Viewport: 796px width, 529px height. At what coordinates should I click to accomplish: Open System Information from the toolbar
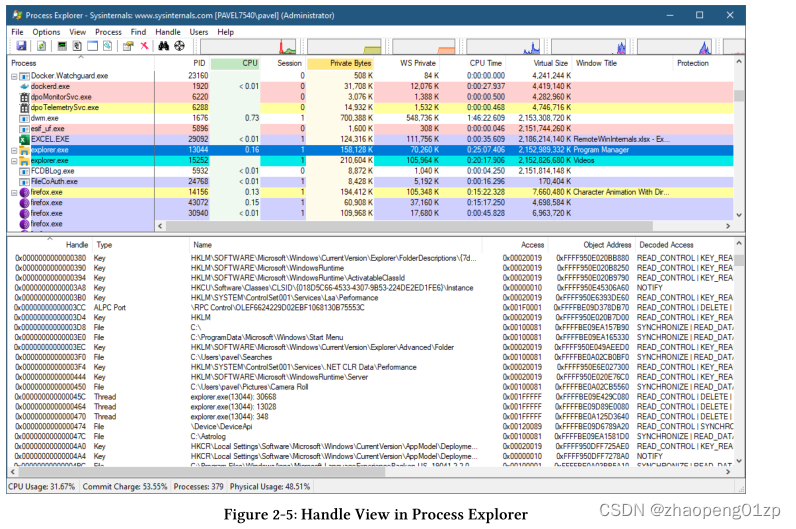point(62,46)
